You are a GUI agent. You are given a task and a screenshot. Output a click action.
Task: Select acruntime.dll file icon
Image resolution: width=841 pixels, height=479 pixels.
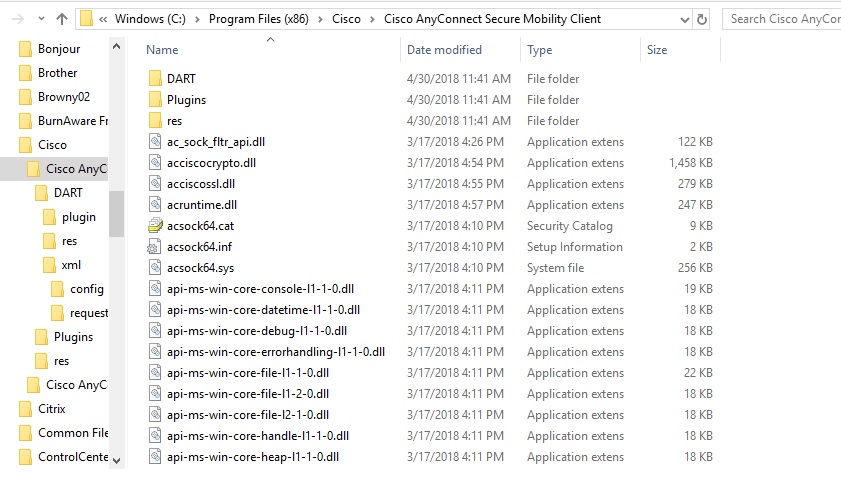[x=155, y=205]
